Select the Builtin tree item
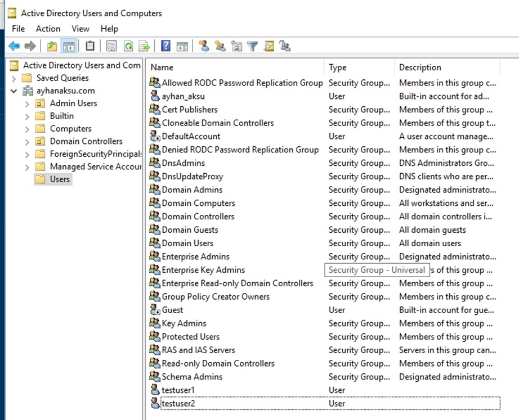519x420 pixels. (61, 116)
